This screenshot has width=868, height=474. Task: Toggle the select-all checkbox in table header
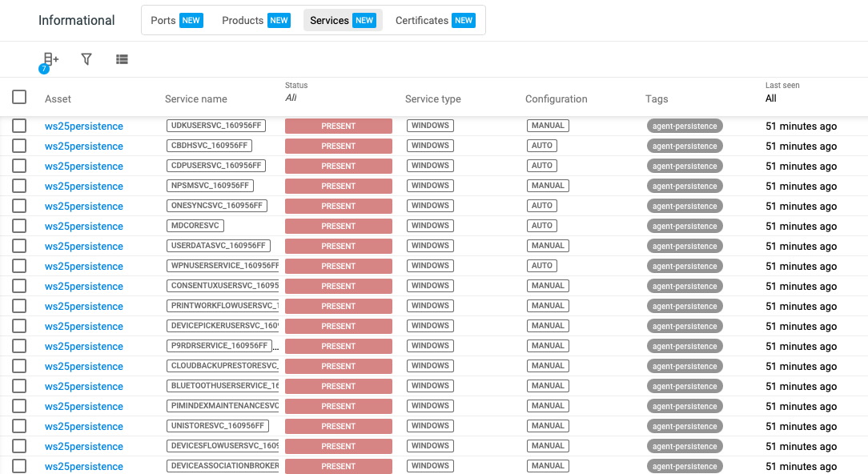pyautogui.click(x=19, y=98)
